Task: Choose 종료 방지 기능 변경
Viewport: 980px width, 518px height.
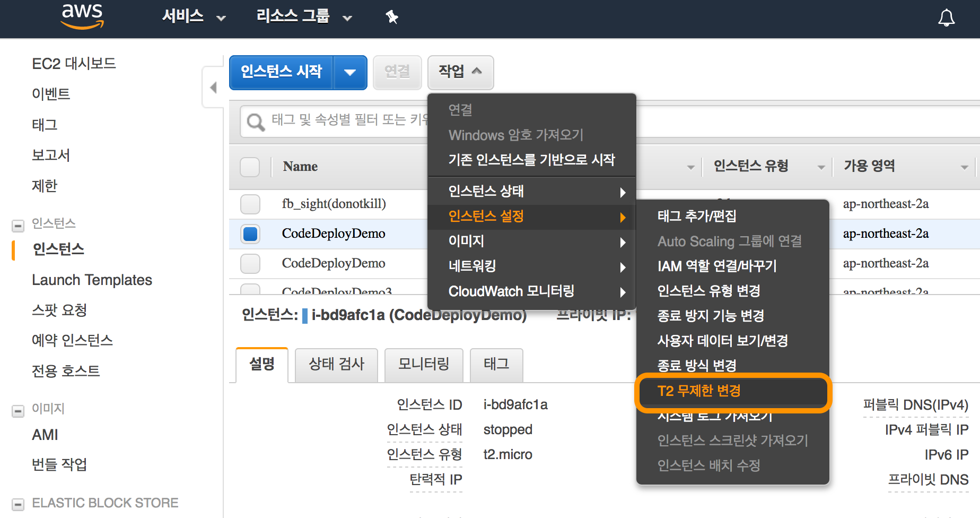Action: (x=732, y=316)
